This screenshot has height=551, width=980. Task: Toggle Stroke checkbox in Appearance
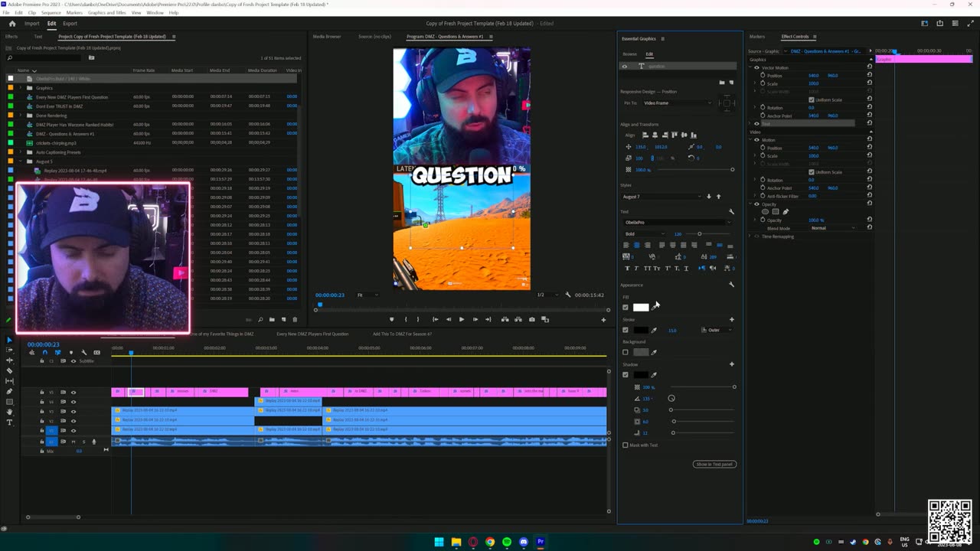pos(626,331)
